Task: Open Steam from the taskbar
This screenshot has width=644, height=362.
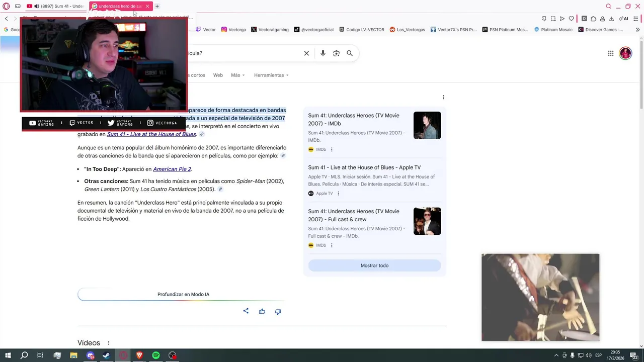Action: (x=106, y=355)
